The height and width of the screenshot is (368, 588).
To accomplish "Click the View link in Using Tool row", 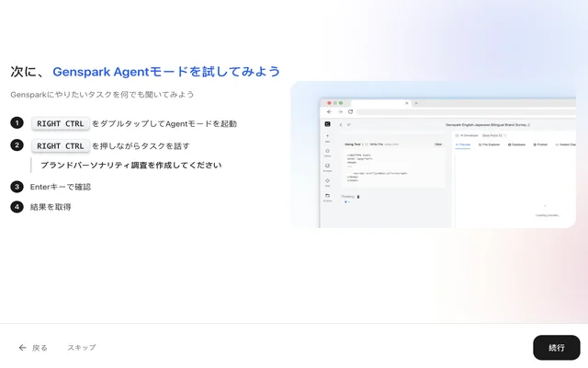I will point(438,144).
